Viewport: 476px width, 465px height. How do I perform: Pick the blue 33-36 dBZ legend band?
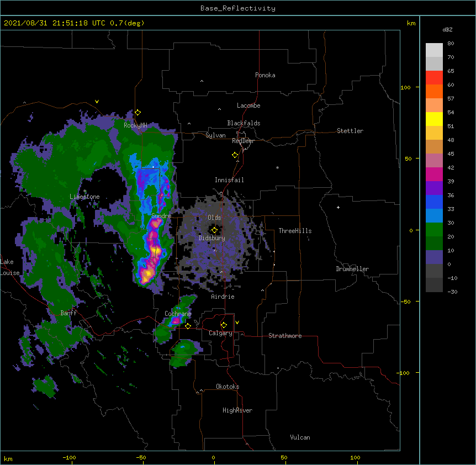[x=434, y=202]
